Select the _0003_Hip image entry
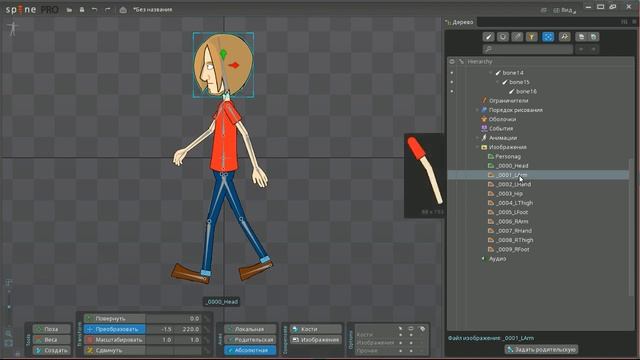 509,194
